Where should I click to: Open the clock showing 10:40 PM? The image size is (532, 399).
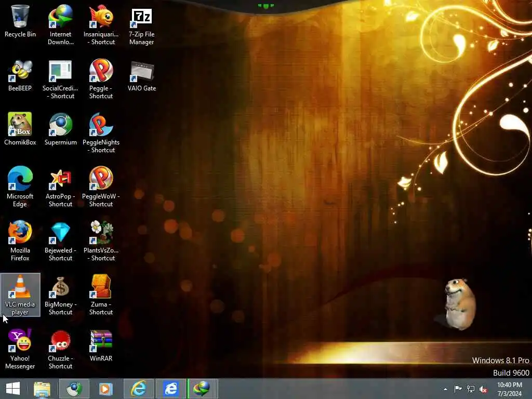tap(510, 389)
